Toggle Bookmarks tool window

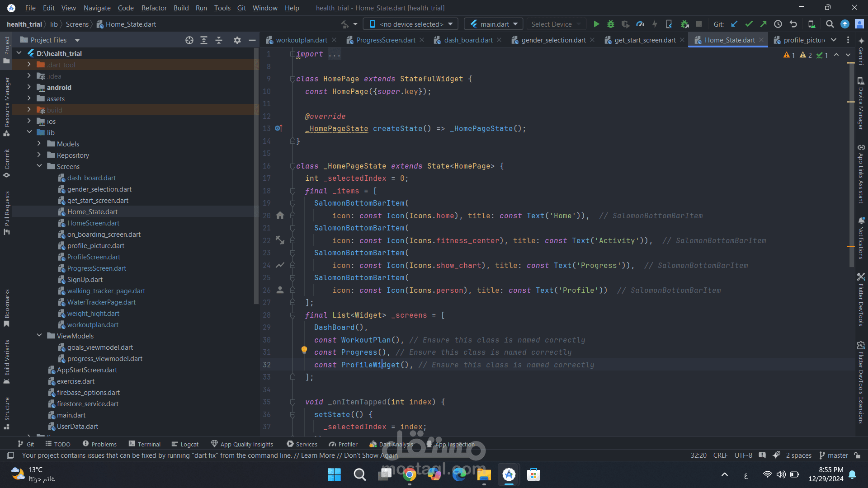point(6,308)
